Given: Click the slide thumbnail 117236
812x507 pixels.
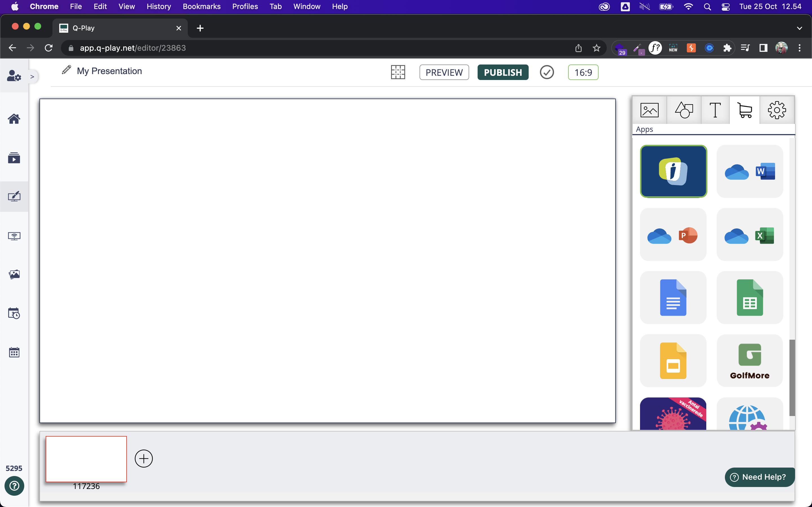Looking at the screenshot, I should (x=86, y=459).
